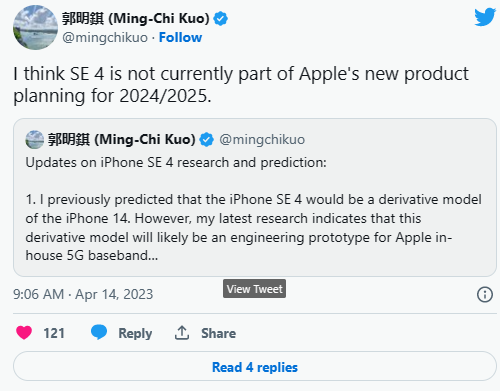
Task: Follow the @mingchikuo account
Action: click(180, 37)
